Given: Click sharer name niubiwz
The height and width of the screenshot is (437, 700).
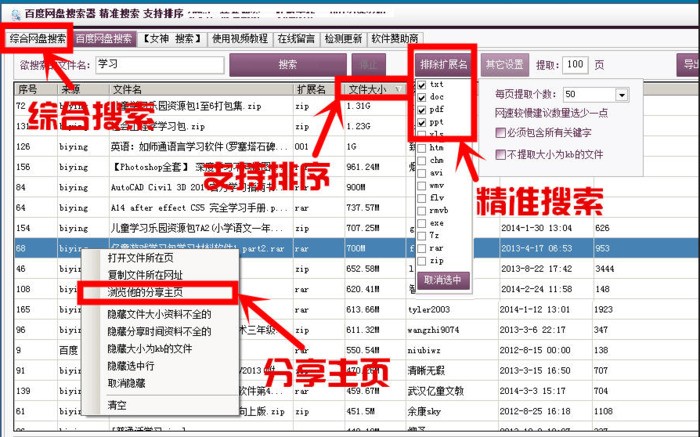Looking at the screenshot, I should 424,350.
